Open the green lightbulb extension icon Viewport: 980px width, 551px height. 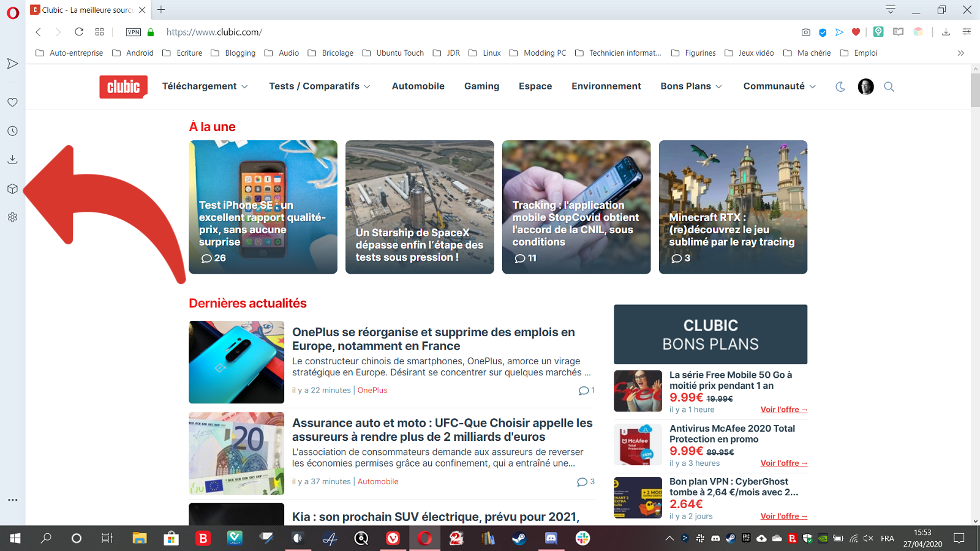[878, 32]
